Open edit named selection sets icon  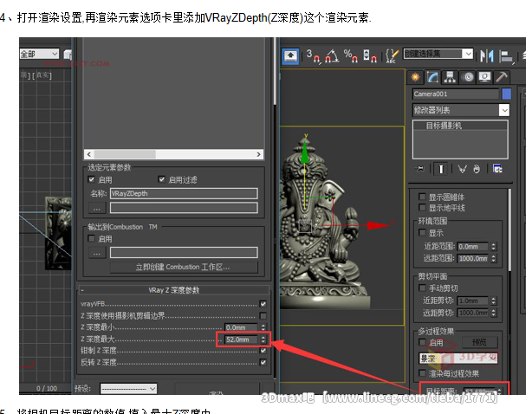point(392,55)
